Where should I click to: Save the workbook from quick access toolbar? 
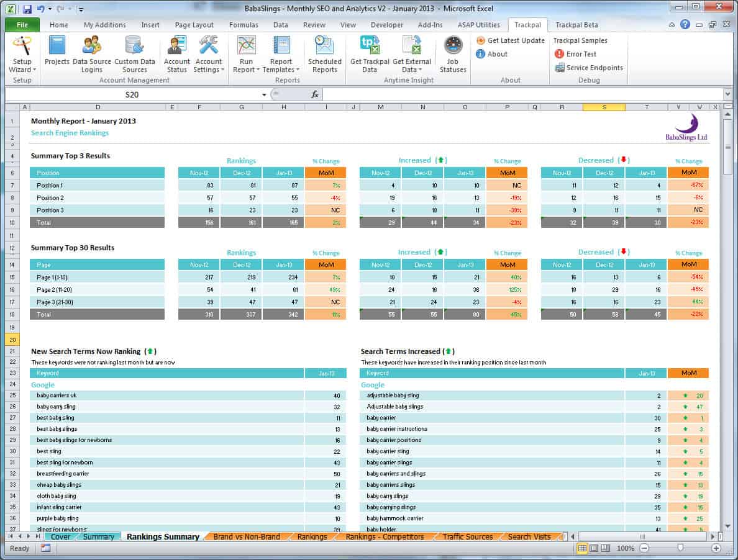point(27,9)
